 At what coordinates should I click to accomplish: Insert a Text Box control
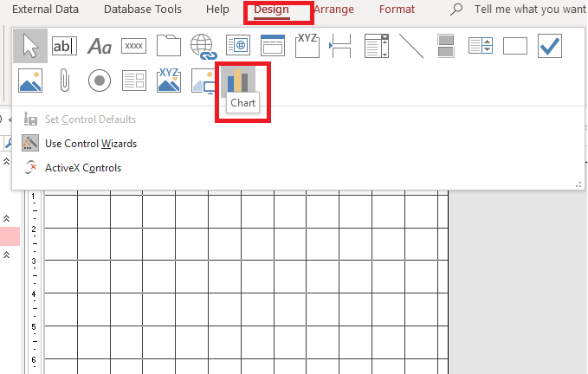click(x=64, y=46)
